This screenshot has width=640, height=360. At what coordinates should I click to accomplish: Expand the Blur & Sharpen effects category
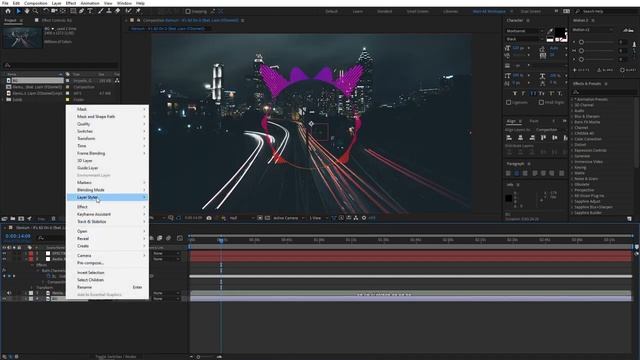pos(573,116)
